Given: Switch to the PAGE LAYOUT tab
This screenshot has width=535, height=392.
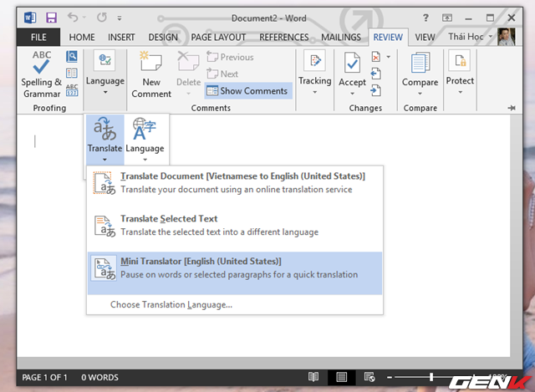Looking at the screenshot, I should (x=218, y=37).
